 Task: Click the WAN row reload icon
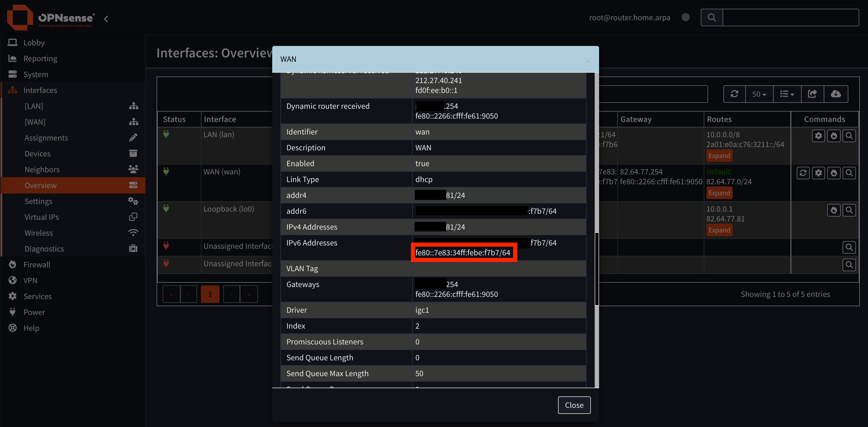(803, 173)
